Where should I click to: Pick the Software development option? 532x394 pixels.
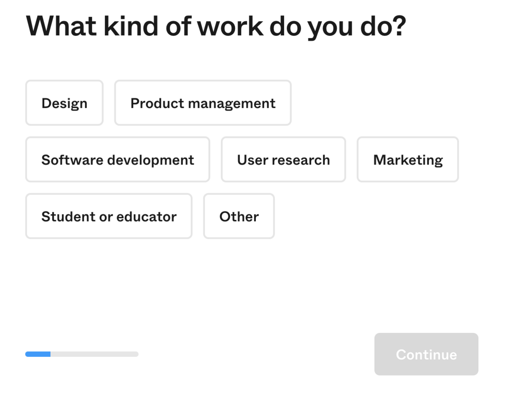pos(117,160)
